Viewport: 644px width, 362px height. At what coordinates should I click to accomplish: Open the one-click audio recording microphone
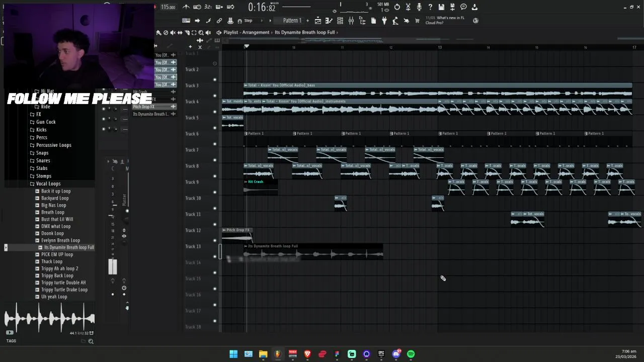[419, 7]
